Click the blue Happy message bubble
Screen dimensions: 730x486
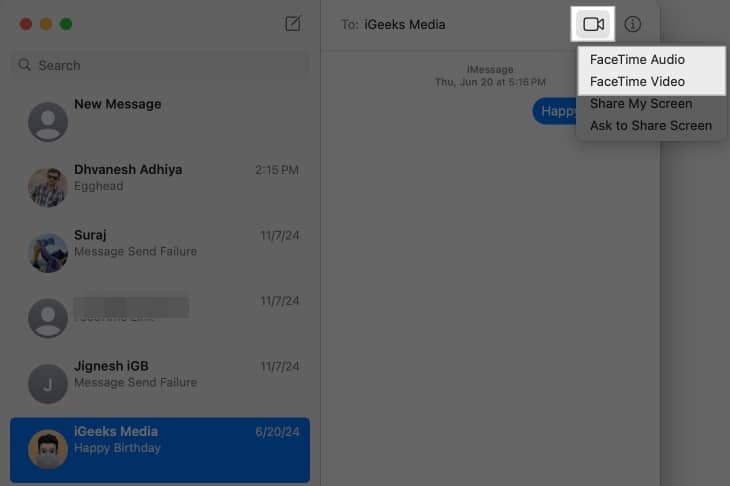[554, 111]
